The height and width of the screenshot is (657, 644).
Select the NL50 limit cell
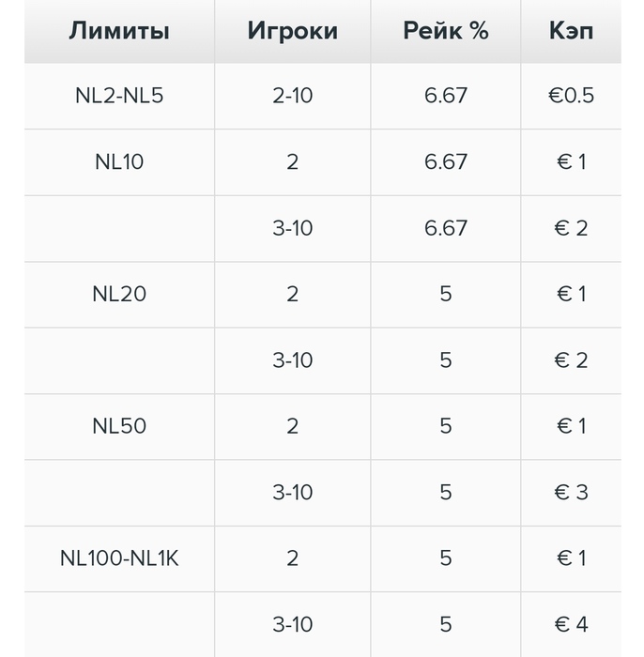click(x=119, y=426)
